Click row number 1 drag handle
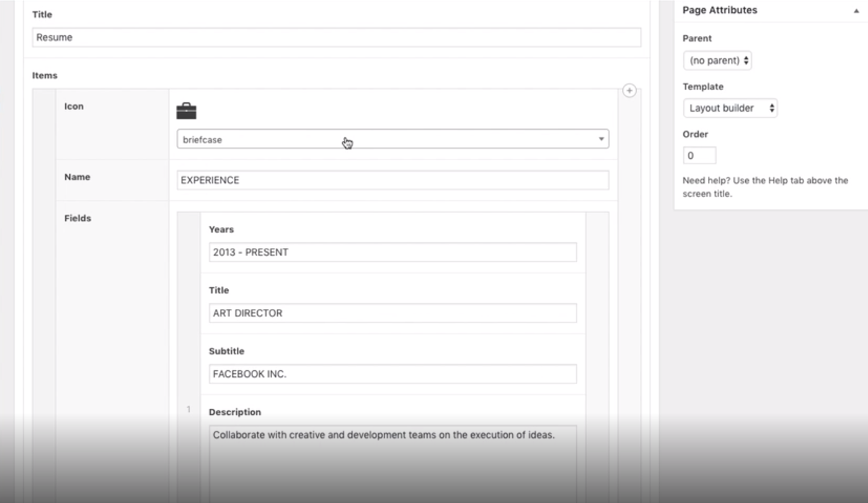The image size is (868, 503). pos(188,409)
